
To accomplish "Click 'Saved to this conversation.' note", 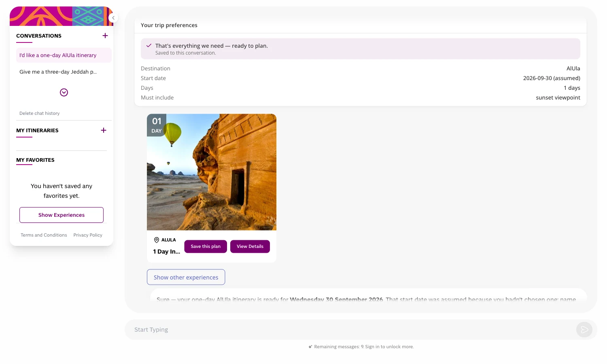I will (186, 53).
